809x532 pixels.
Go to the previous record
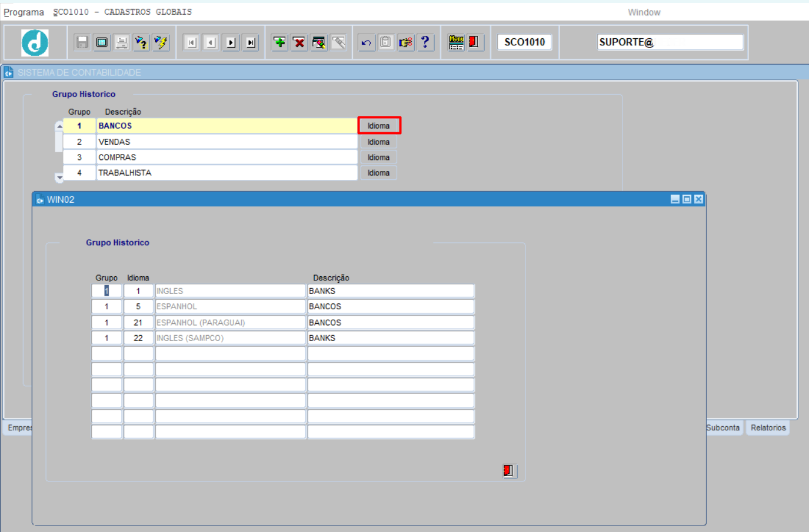click(x=211, y=42)
